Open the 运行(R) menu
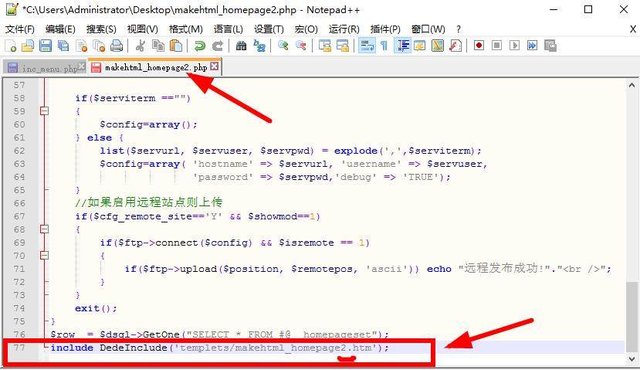The width and height of the screenshot is (640, 370). coord(344,29)
